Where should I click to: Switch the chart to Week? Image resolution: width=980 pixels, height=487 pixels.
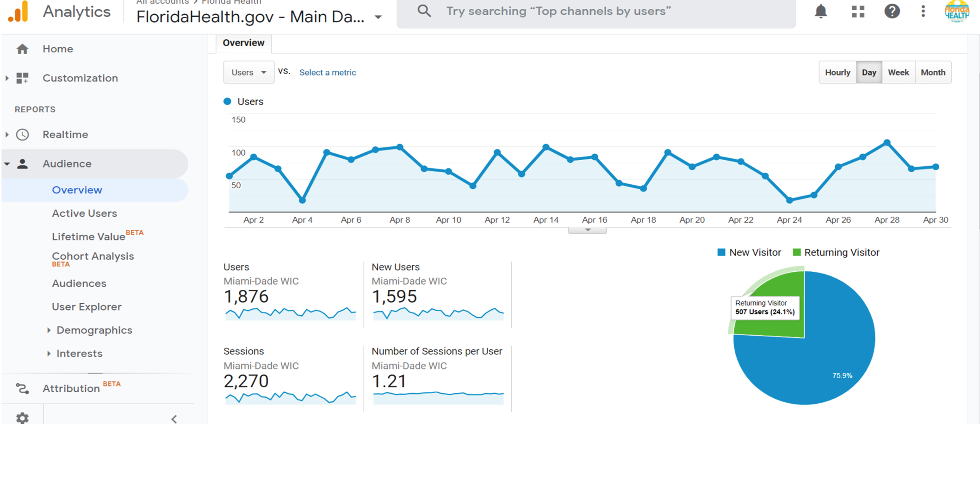(x=898, y=72)
